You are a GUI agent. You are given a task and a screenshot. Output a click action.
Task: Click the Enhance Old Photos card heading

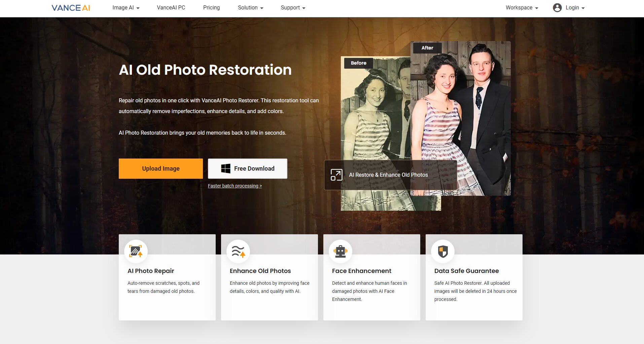(260, 271)
